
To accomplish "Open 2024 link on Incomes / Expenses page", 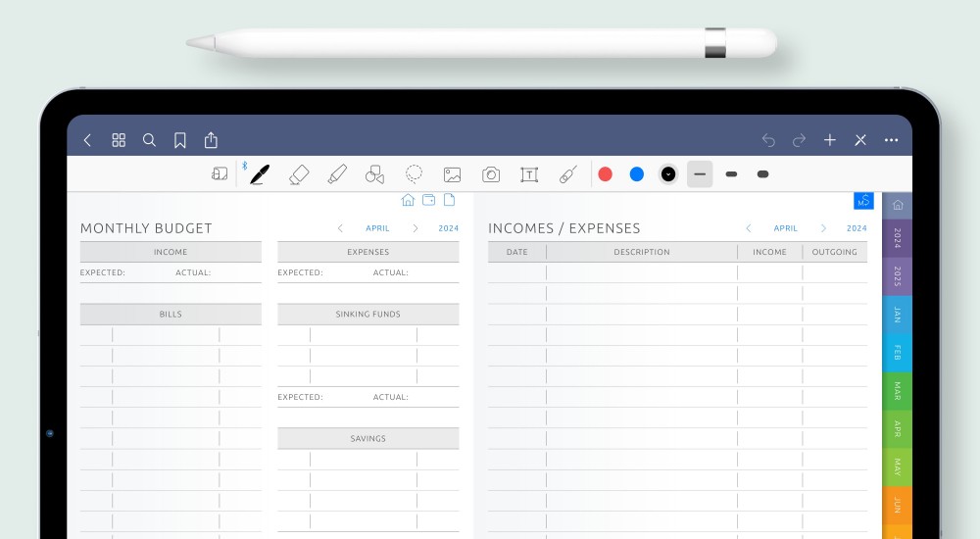I will 857,228.
